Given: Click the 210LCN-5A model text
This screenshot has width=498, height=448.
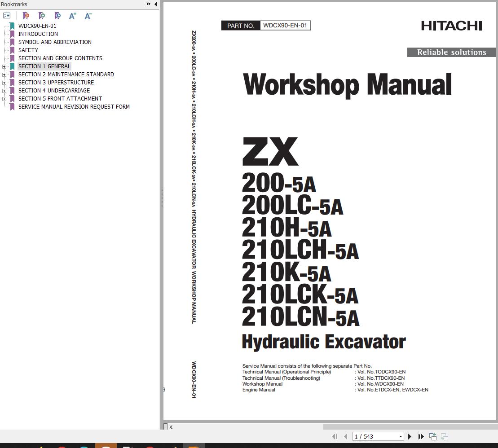Looking at the screenshot, I should (x=300, y=316).
